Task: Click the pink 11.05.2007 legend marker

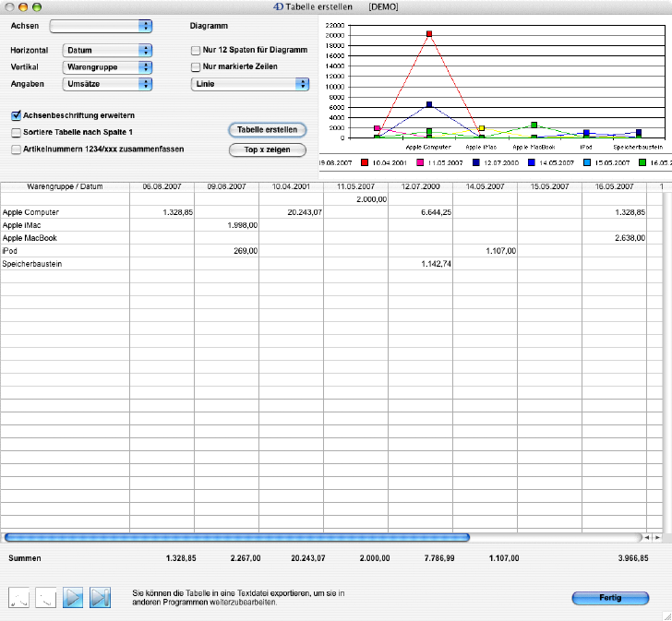Action: coord(418,162)
